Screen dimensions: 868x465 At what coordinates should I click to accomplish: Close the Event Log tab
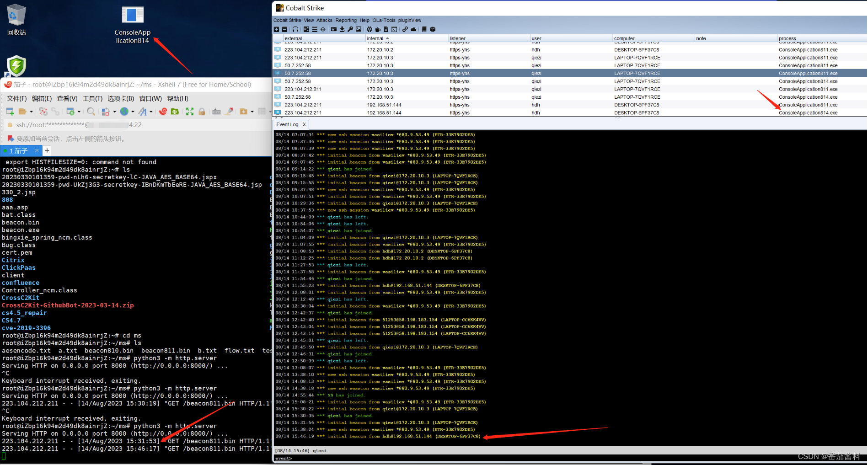[304, 124]
